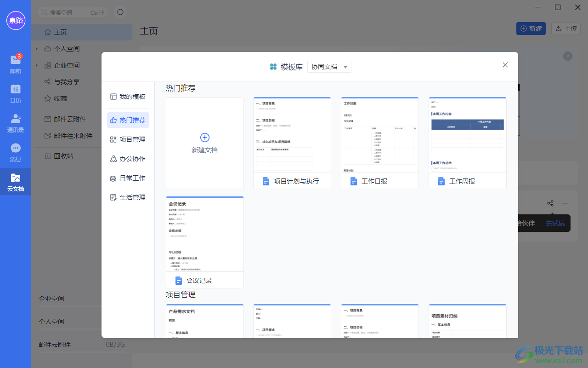
Task: Click the 去试试 link
Action: [x=555, y=223]
